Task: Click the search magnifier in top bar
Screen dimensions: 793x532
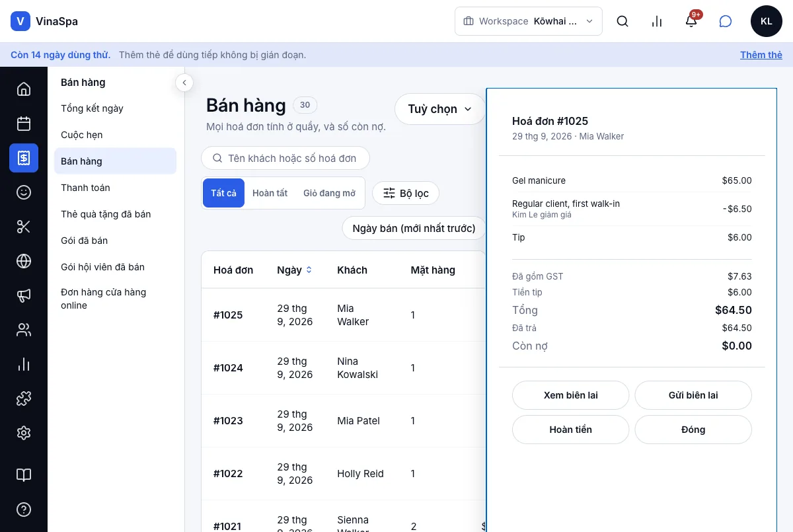Action: pyautogui.click(x=623, y=21)
